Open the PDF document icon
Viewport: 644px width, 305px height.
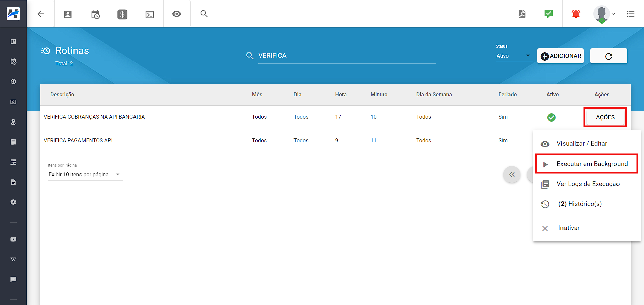click(522, 14)
